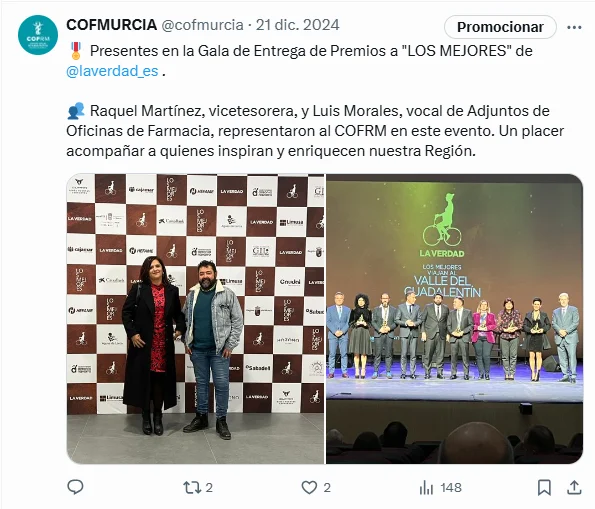Viewport: 595px width, 509px height.
Task: Click the COFMURCIA profile avatar
Action: point(38,35)
